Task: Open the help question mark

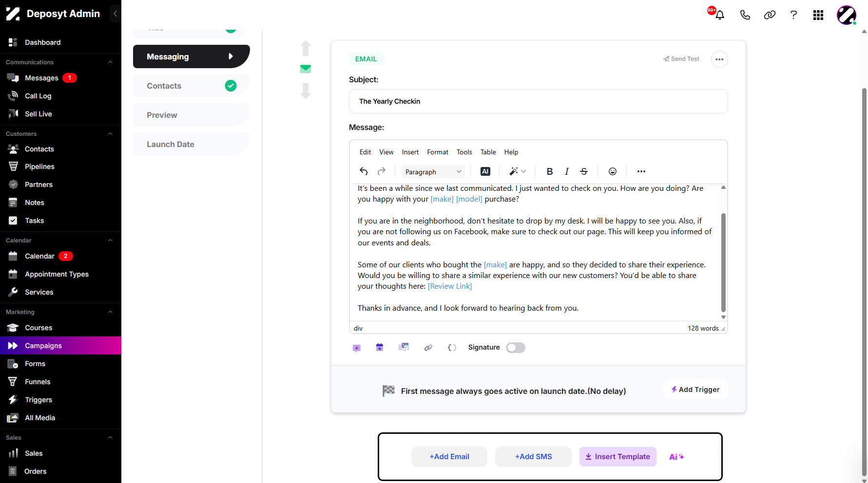Action: (x=793, y=15)
